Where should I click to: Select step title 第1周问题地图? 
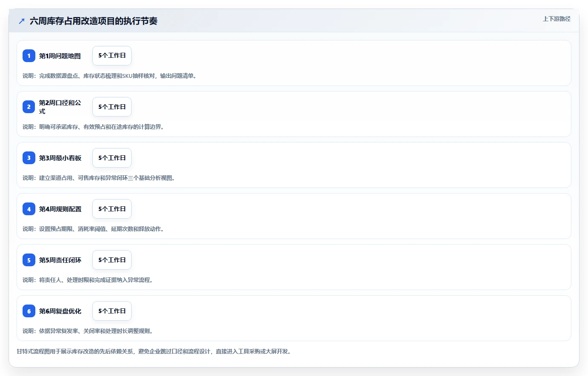60,56
